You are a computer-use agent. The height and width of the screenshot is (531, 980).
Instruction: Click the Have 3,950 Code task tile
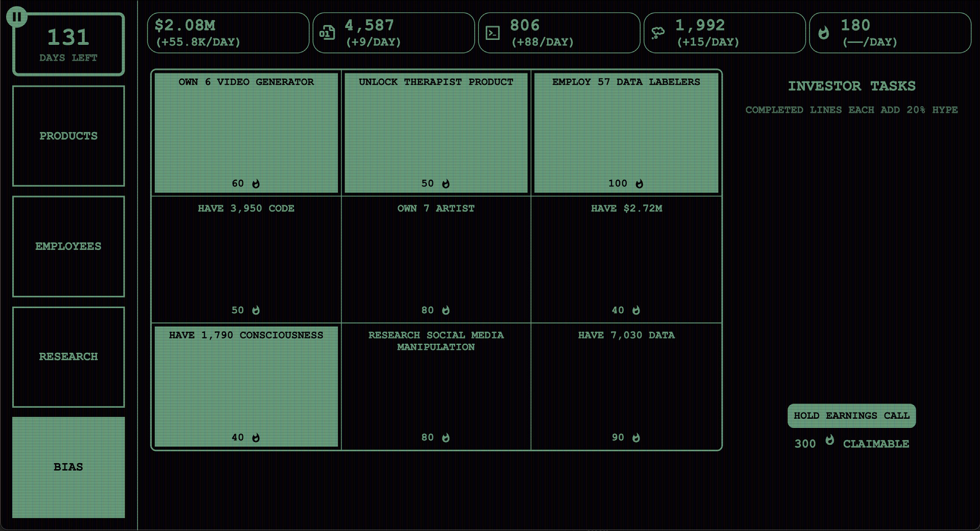246,259
